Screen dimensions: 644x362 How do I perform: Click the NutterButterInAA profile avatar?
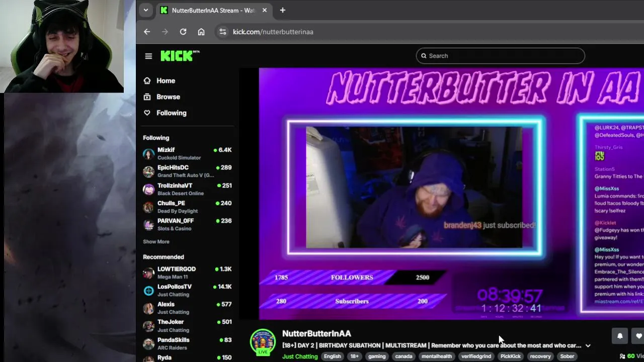pyautogui.click(x=263, y=342)
